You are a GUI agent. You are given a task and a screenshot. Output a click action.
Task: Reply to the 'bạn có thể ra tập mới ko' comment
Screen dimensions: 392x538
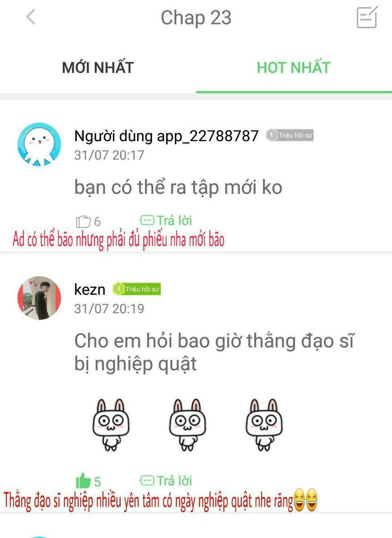click(x=174, y=220)
